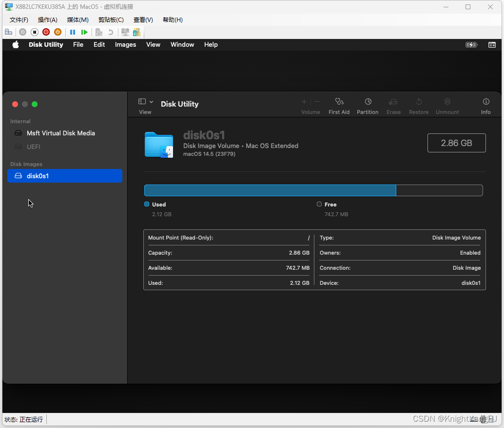
Task: Open the Disk Utility app menu
Action: coord(46,45)
